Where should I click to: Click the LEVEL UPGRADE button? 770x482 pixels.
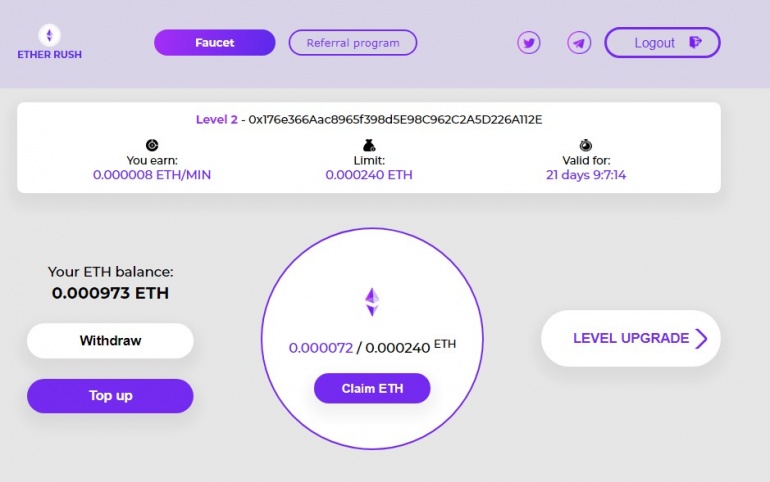pyautogui.click(x=631, y=338)
